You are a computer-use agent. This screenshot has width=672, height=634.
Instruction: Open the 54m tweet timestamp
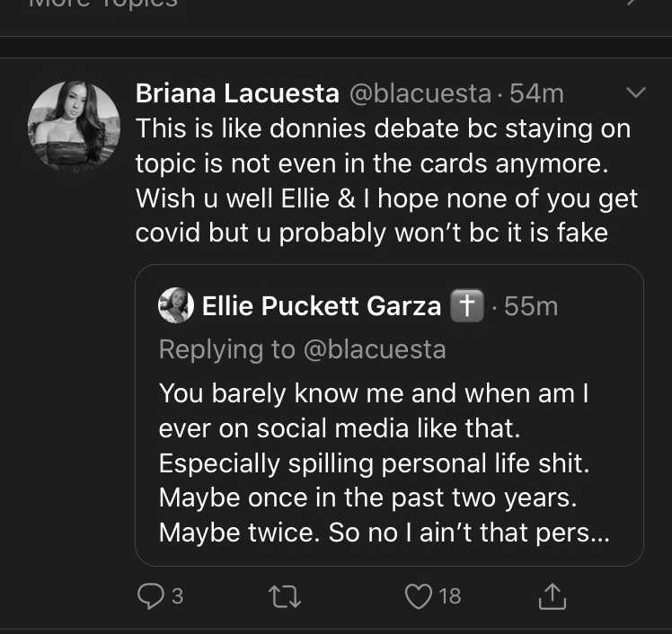click(536, 93)
